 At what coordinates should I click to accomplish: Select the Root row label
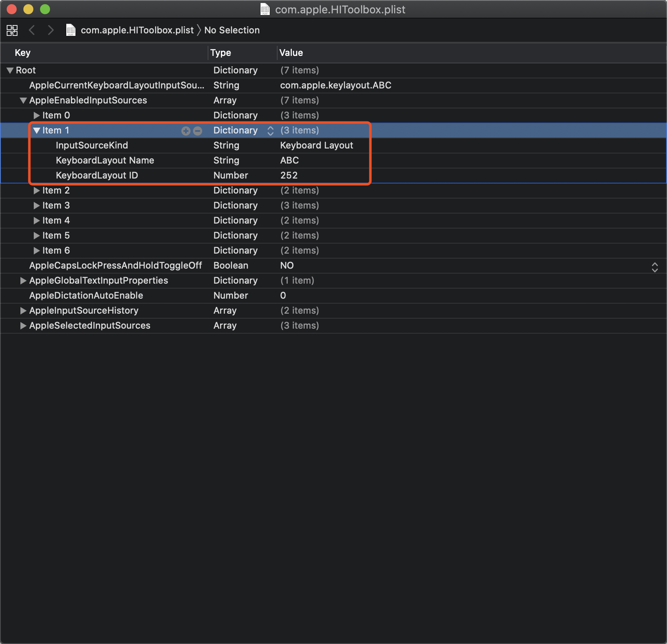coord(26,70)
